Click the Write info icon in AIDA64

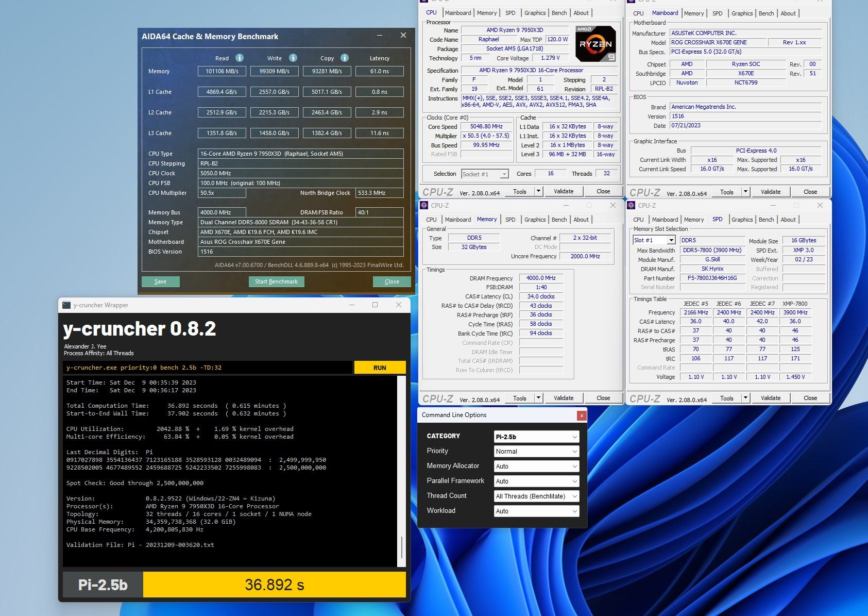(293, 58)
